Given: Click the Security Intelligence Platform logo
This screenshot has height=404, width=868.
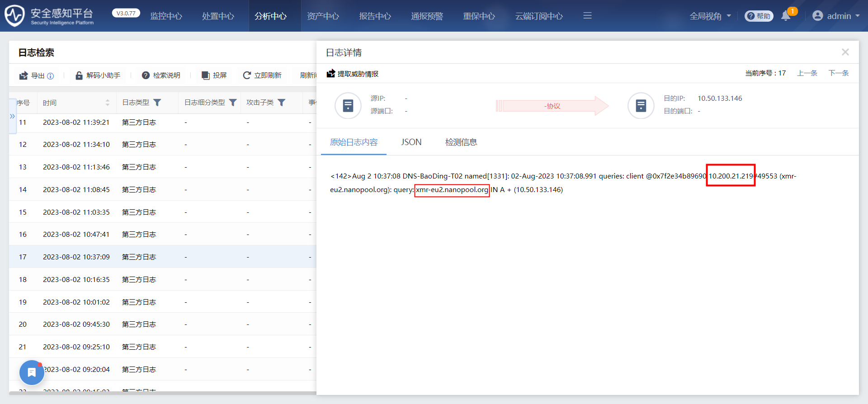Looking at the screenshot, I should point(49,16).
